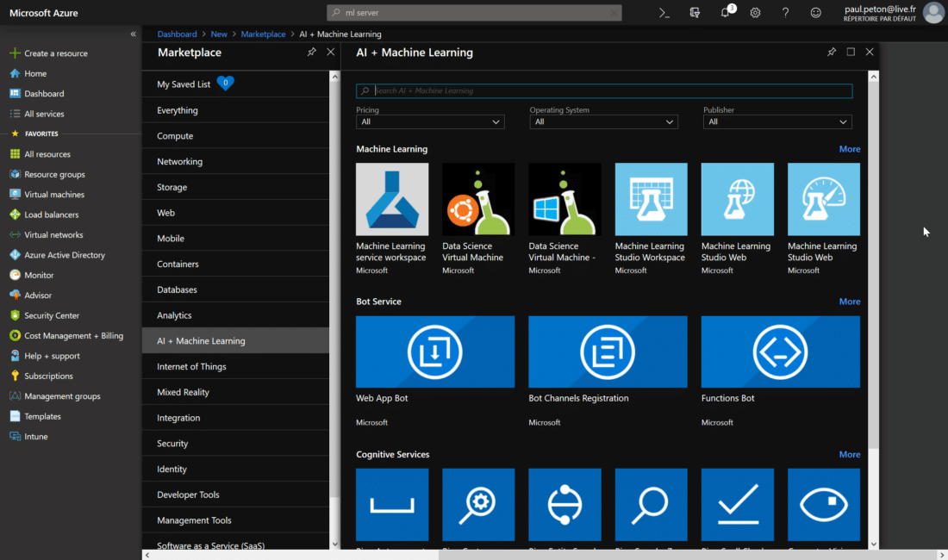Open the Operating System filter dropdown
This screenshot has width=948, height=560.
click(603, 121)
